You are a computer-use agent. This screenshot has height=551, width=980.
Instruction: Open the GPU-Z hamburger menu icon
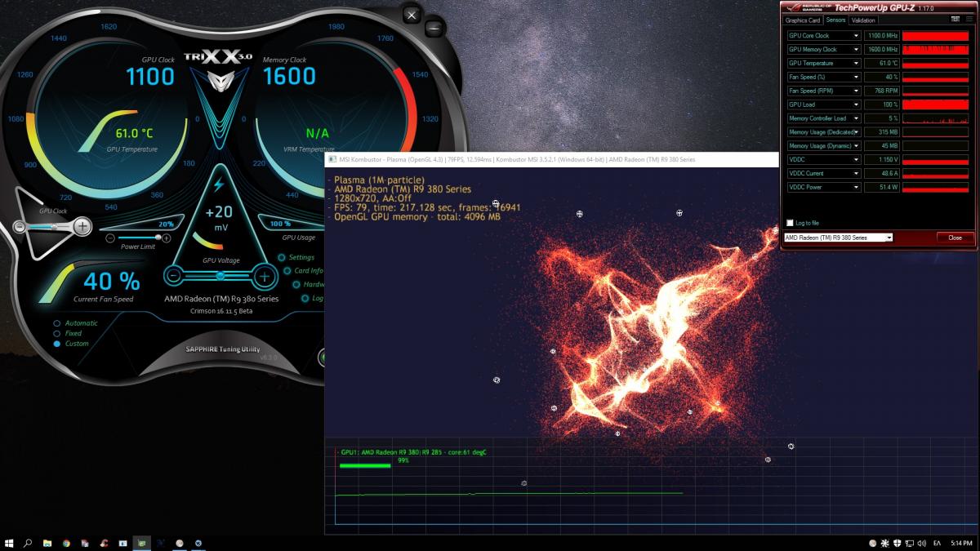[969, 20]
